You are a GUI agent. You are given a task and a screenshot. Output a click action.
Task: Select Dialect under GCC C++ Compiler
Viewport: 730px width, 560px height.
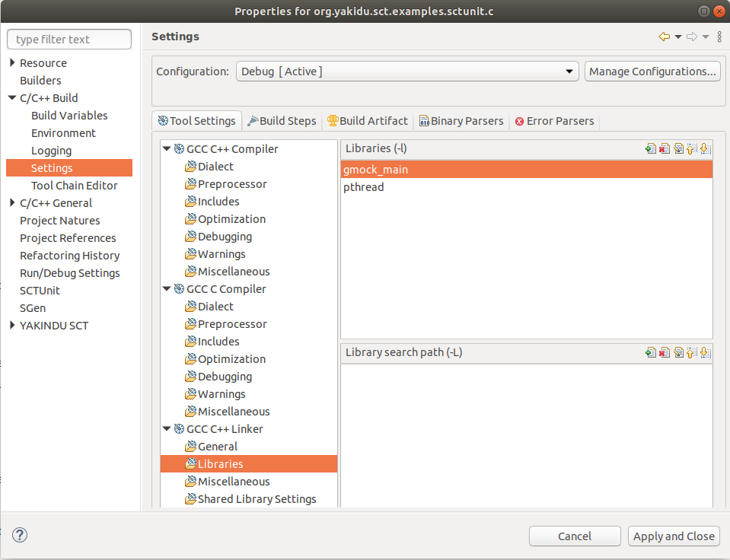pos(215,167)
